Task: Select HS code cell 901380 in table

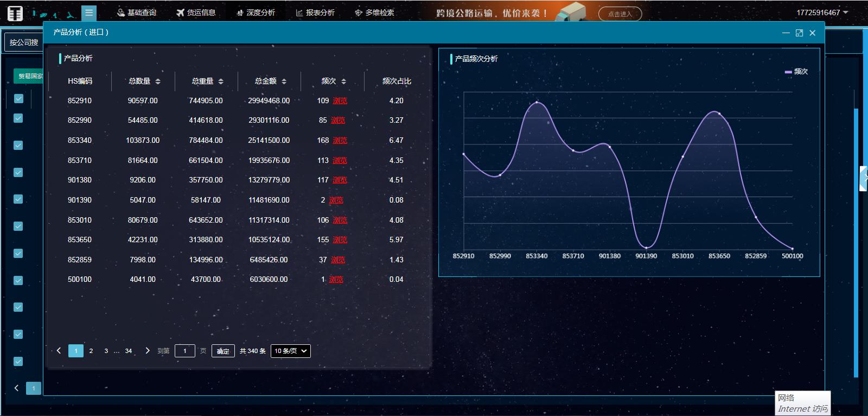Action: 80,180
